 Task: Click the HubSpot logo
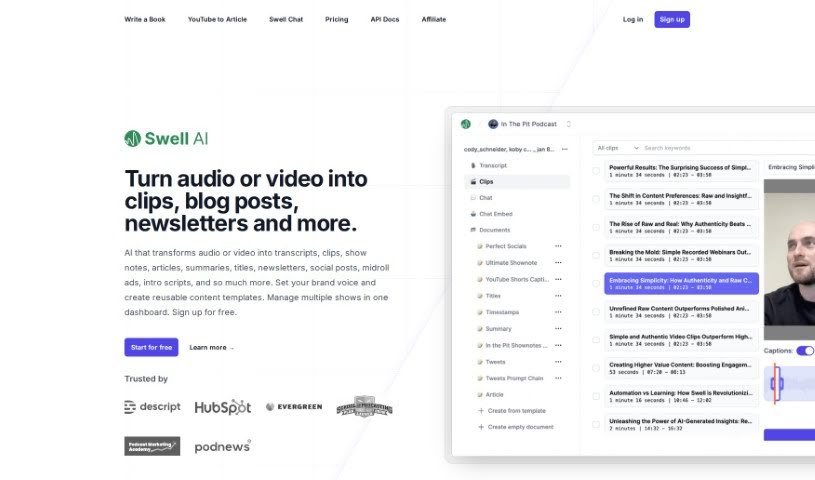point(222,407)
